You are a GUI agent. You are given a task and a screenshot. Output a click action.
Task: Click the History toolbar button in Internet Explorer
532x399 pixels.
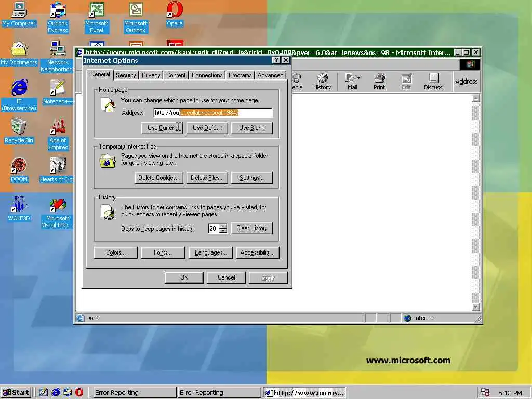pyautogui.click(x=322, y=82)
